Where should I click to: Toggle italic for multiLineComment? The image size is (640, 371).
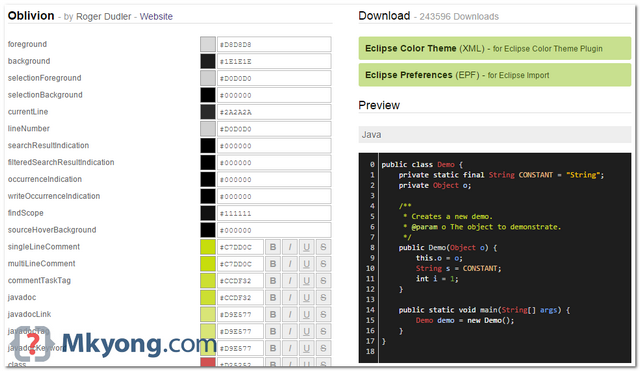point(290,264)
